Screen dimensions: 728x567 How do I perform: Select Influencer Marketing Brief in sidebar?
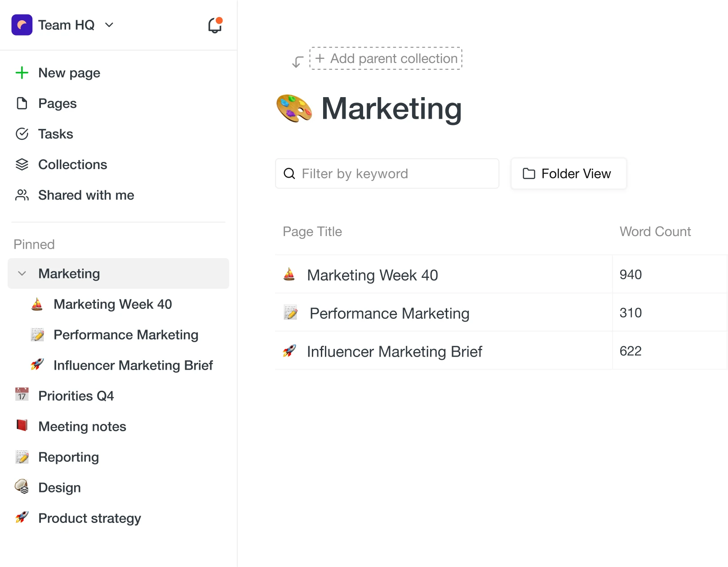tap(133, 366)
